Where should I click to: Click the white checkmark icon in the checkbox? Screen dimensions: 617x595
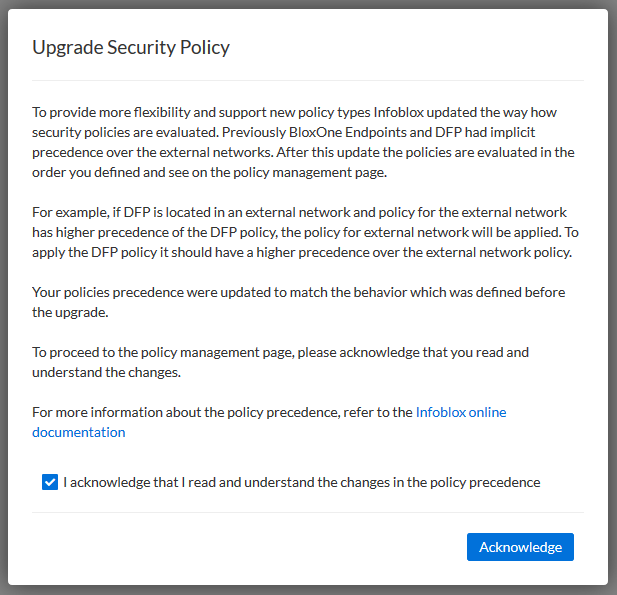click(x=50, y=482)
